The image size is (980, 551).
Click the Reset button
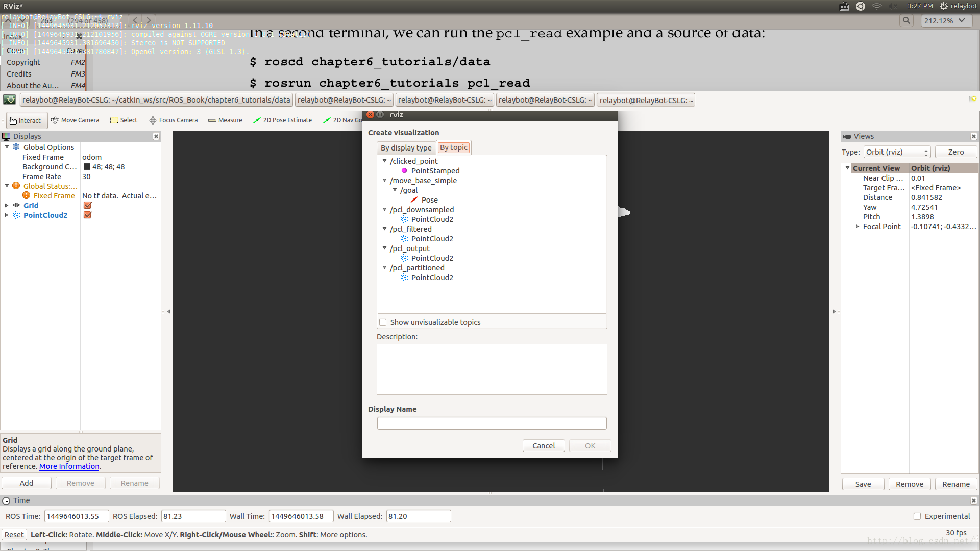click(14, 535)
